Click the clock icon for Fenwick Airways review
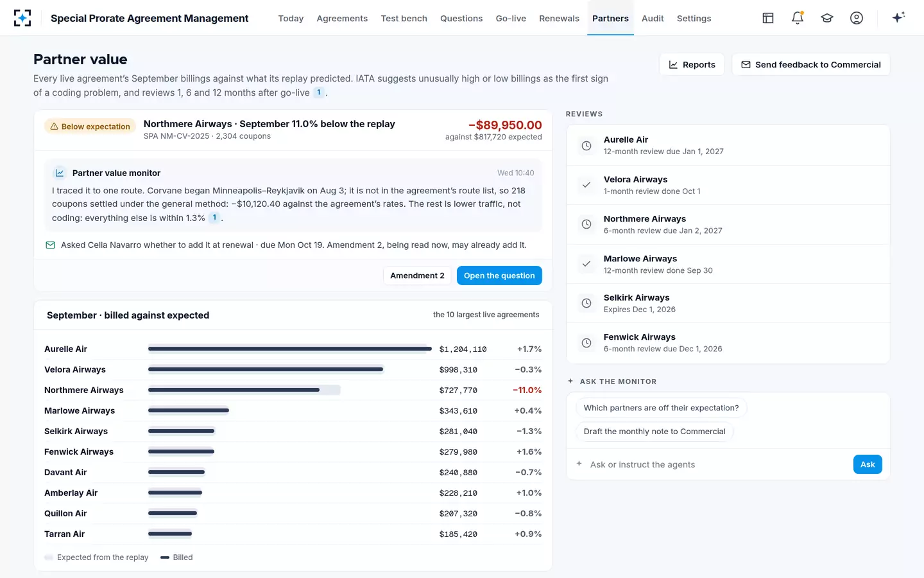Screen dimensions: 924x578 [x=586, y=343]
